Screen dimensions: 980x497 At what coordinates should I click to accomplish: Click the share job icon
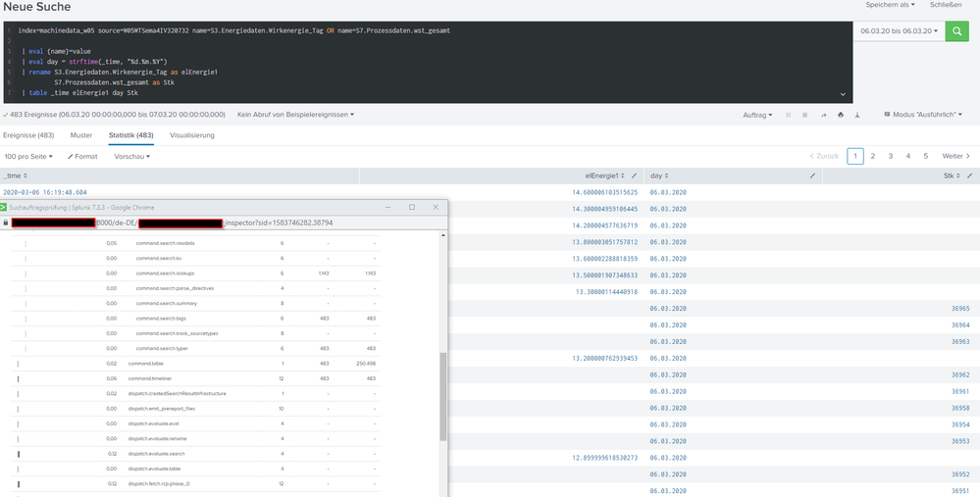[x=823, y=115]
